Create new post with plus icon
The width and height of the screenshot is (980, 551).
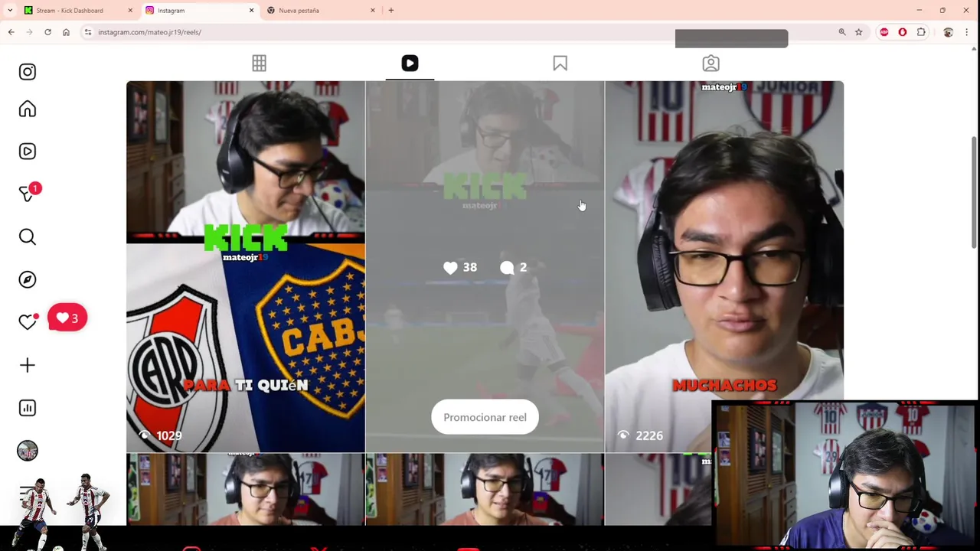[28, 365]
